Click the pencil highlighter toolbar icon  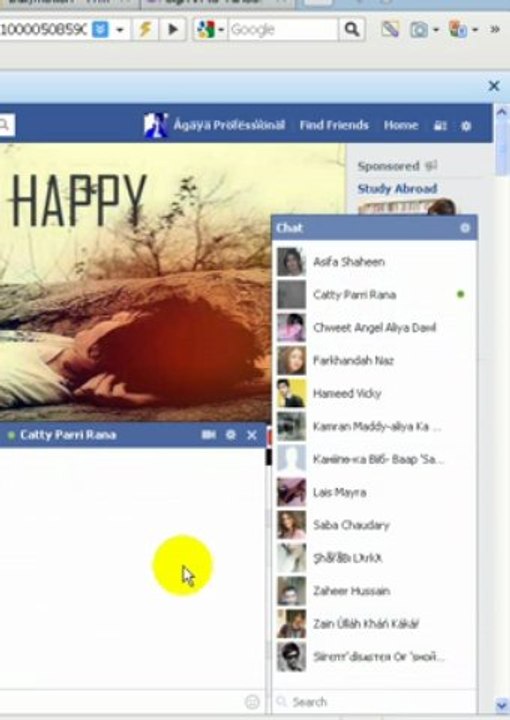[390, 29]
